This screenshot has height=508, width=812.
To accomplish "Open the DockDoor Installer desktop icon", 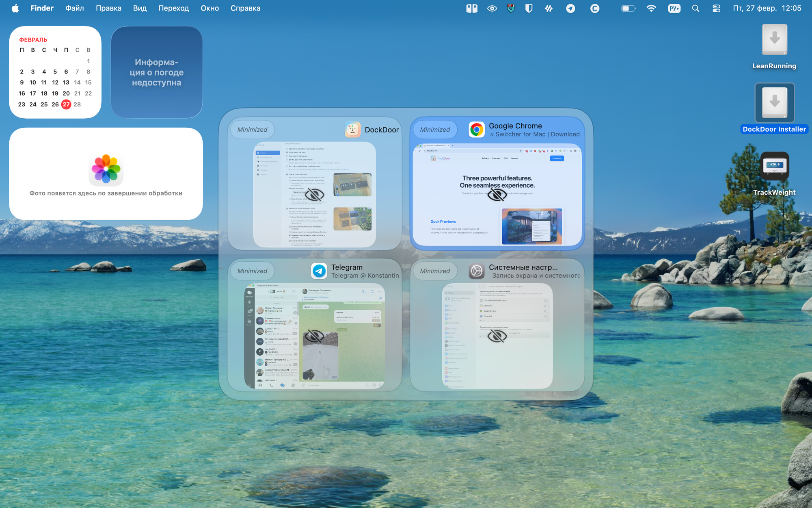I will (x=774, y=103).
